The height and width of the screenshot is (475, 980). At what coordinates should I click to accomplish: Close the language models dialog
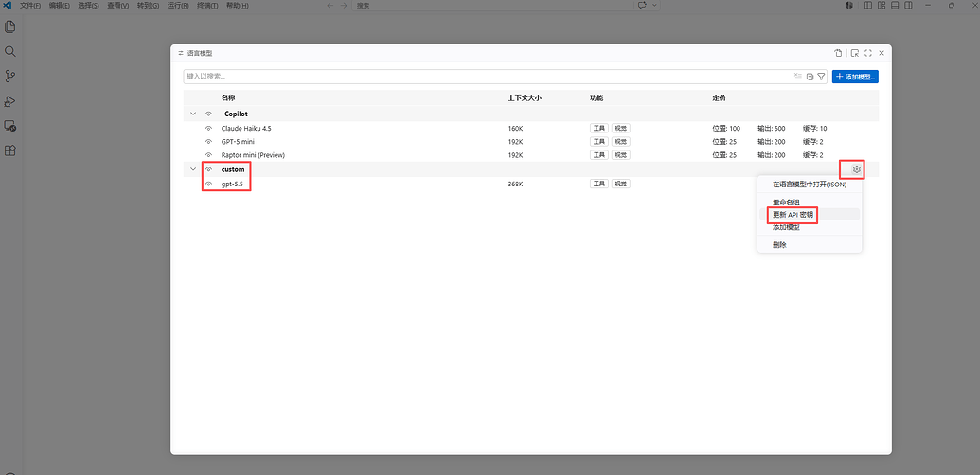882,53
